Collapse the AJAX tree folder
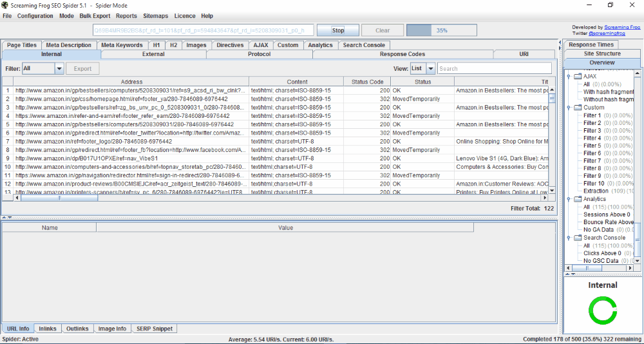This screenshot has width=644, height=344. [569, 77]
